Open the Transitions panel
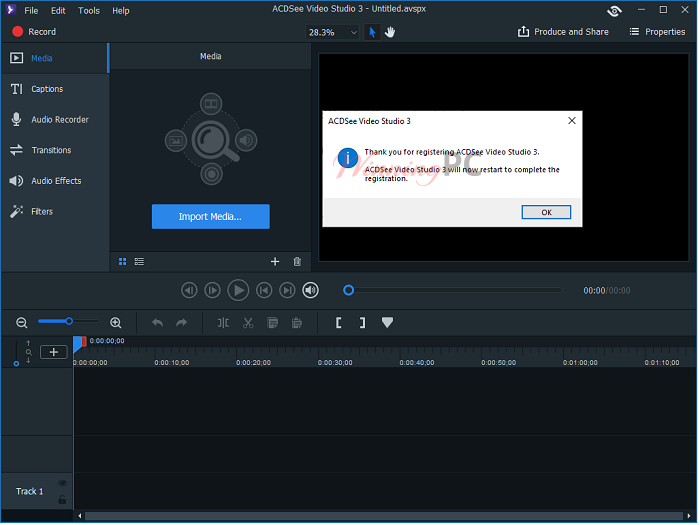The width and height of the screenshot is (700, 525). pyautogui.click(x=54, y=150)
